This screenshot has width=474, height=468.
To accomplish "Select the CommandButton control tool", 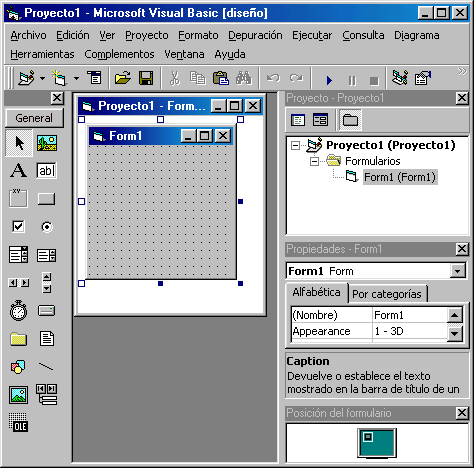I will point(46,199).
